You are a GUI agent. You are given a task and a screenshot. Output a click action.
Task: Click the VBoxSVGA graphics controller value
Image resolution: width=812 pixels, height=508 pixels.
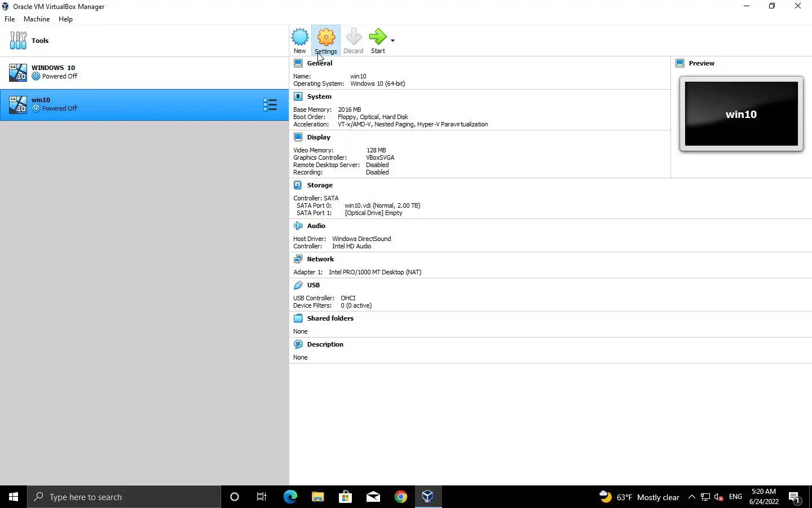(x=380, y=157)
